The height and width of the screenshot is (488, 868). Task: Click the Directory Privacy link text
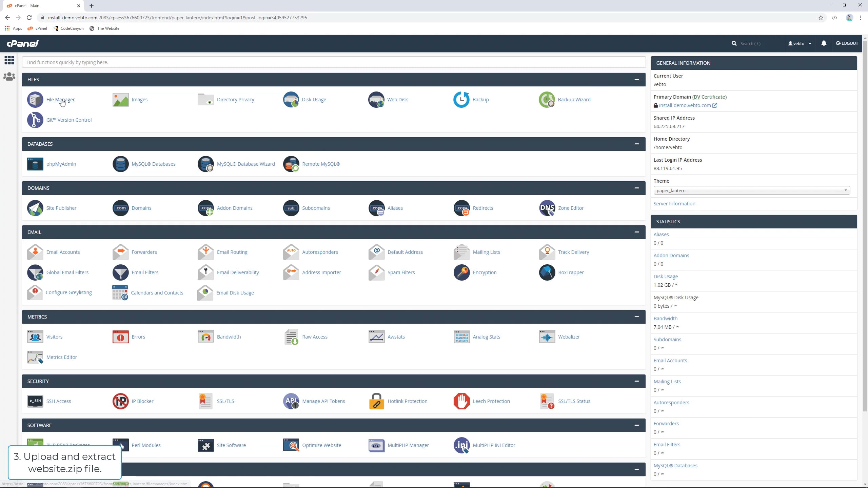[x=235, y=100]
